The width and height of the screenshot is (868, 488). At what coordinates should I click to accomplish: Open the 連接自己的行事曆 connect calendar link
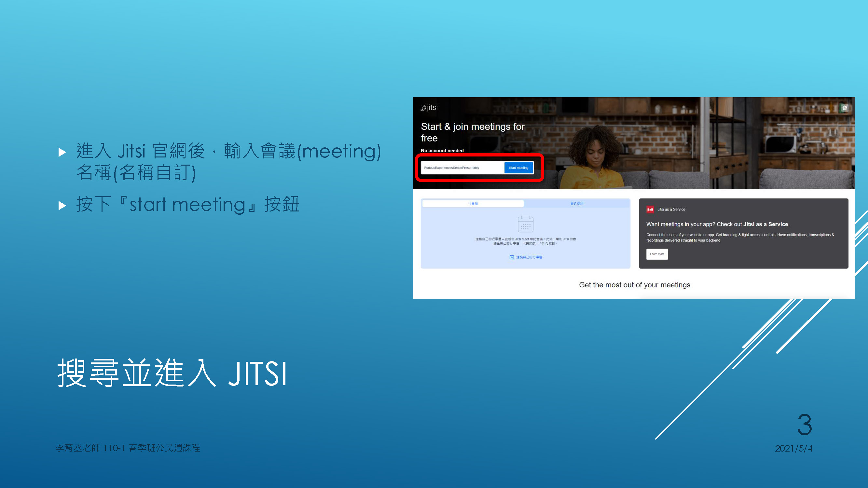[x=529, y=257]
